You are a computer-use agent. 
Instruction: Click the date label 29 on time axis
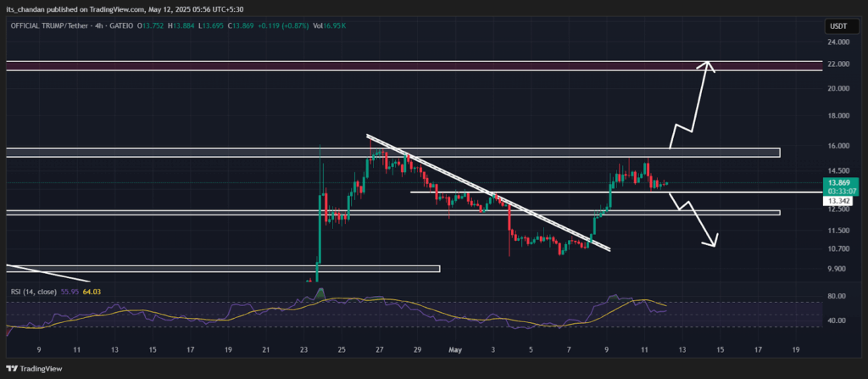(417, 350)
